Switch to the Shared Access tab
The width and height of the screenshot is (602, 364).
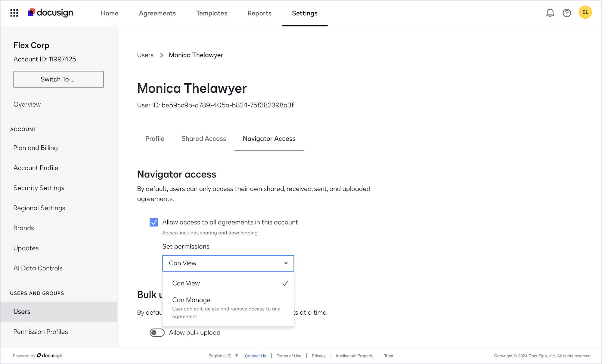point(203,139)
